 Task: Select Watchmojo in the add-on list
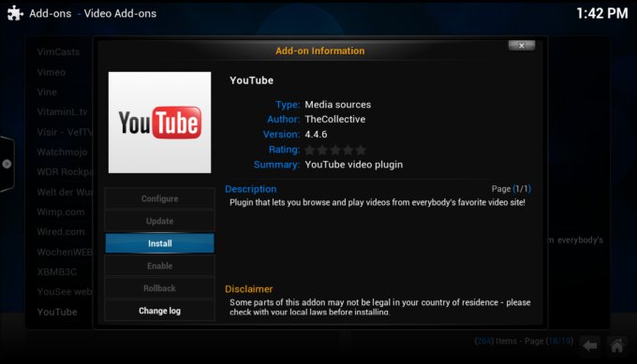[62, 153]
